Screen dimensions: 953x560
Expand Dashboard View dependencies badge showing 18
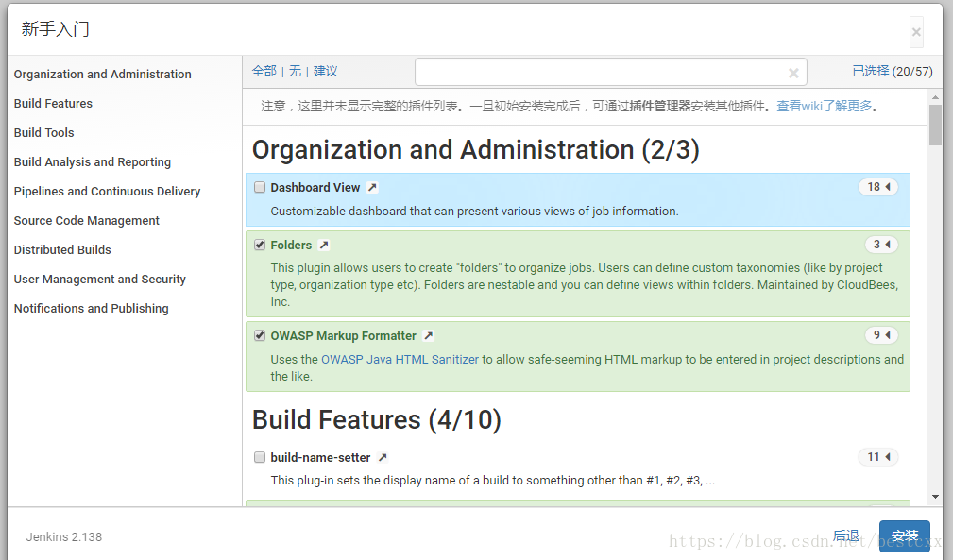click(878, 187)
